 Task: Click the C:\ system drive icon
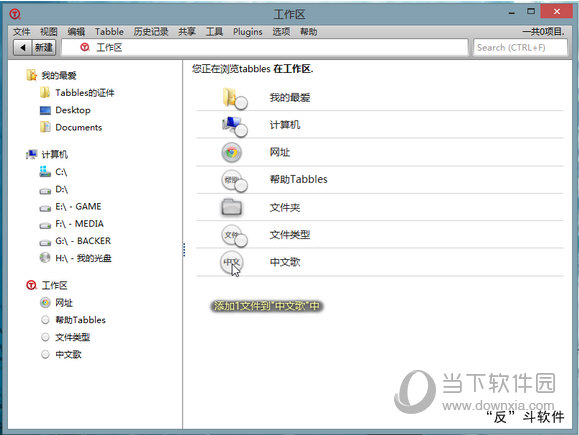45,171
